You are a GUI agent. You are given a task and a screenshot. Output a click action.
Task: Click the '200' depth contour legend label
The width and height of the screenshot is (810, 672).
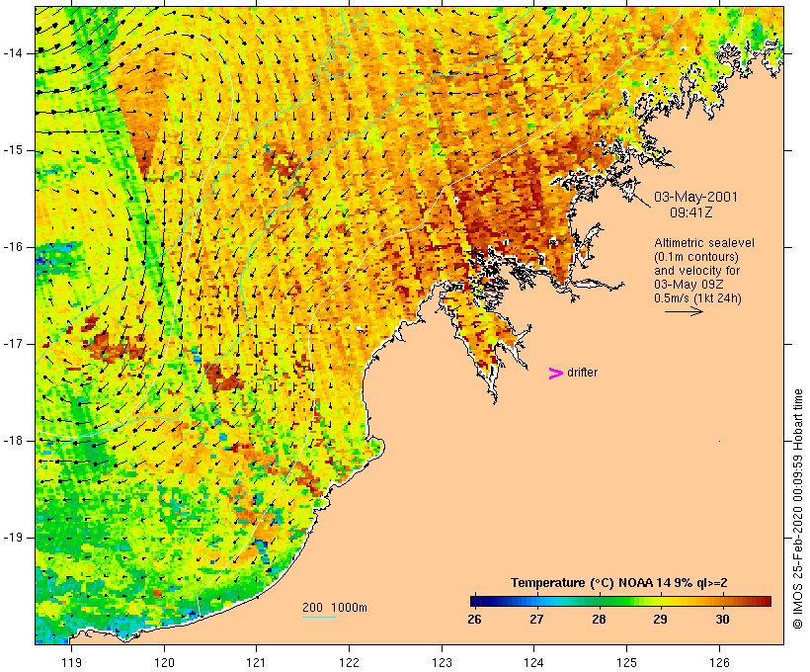coord(312,608)
